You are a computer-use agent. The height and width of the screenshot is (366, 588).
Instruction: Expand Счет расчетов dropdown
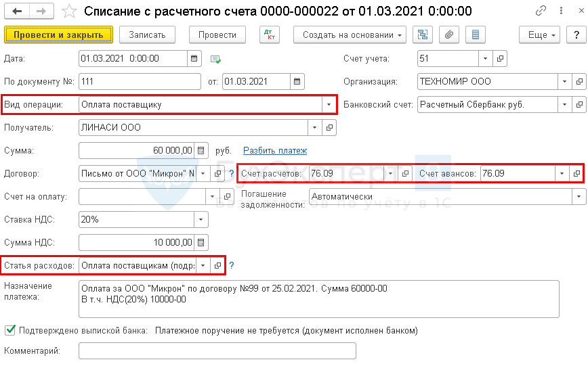coord(390,173)
